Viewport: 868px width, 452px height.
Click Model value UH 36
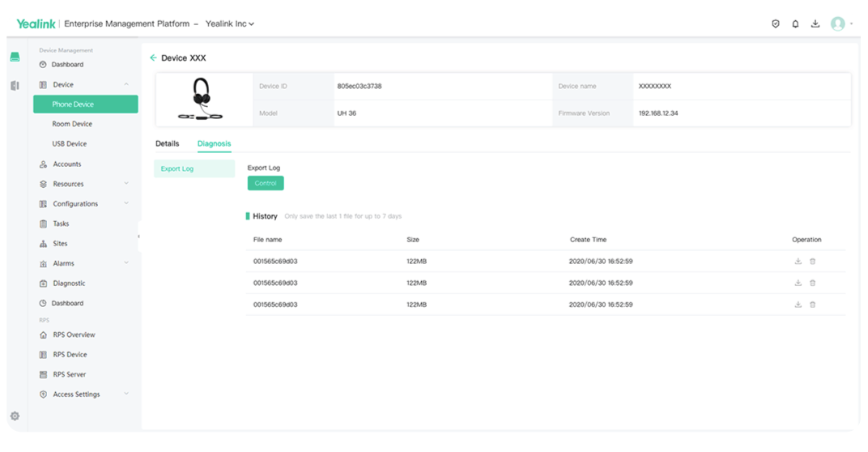click(x=347, y=113)
